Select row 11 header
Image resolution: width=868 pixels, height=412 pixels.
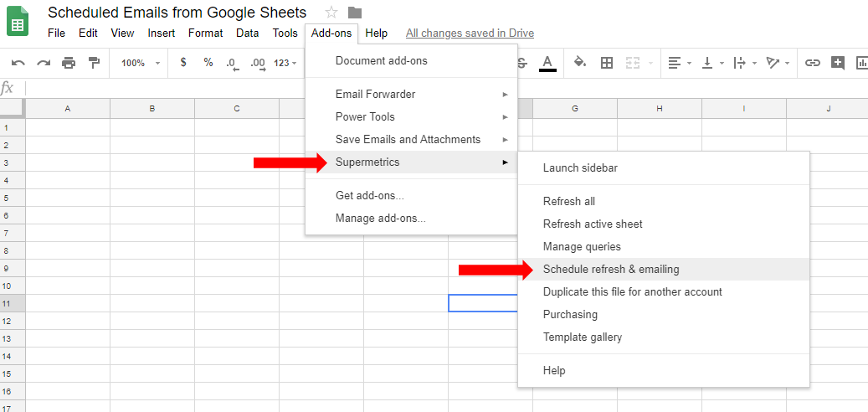tap(13, 303)
